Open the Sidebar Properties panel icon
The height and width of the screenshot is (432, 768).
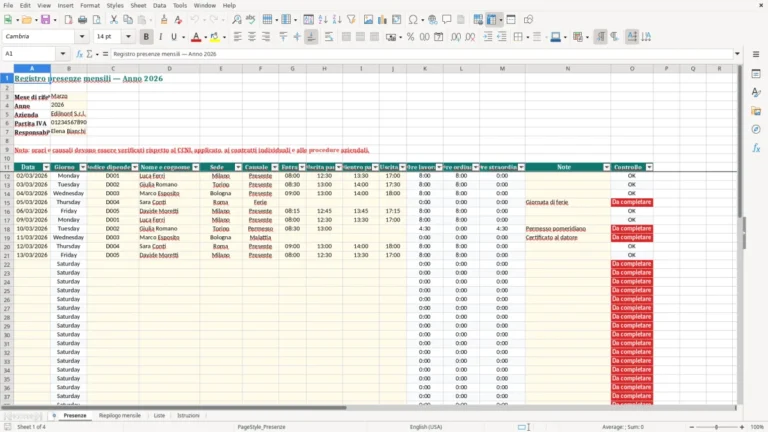coord(756,74)
